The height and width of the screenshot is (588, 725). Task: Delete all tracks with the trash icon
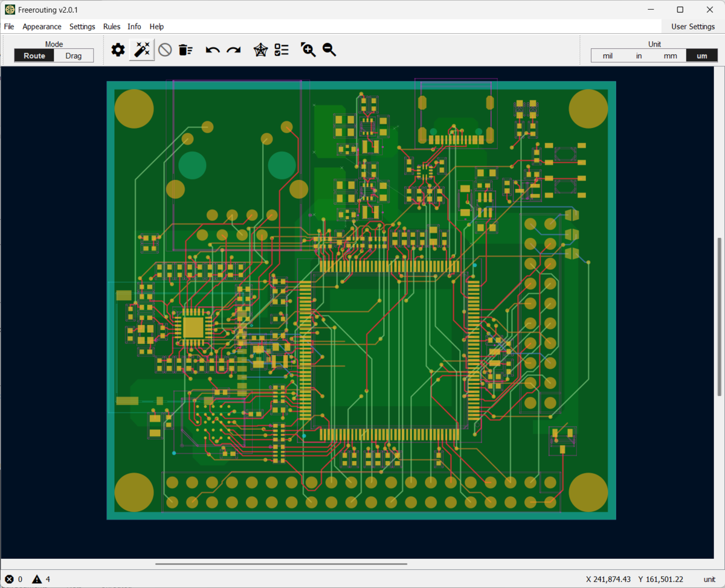coord(185,50)
